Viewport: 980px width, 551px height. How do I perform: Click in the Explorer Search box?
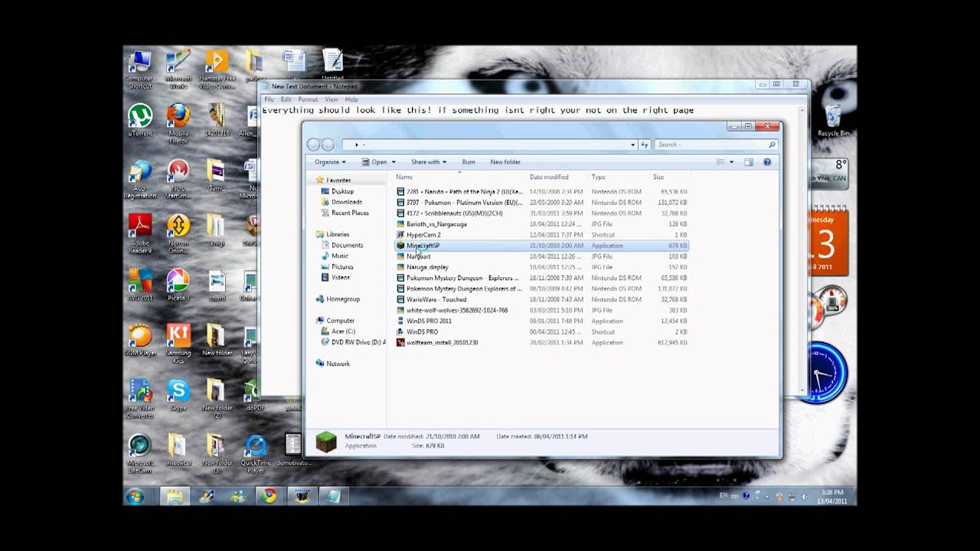click(714, 145)
